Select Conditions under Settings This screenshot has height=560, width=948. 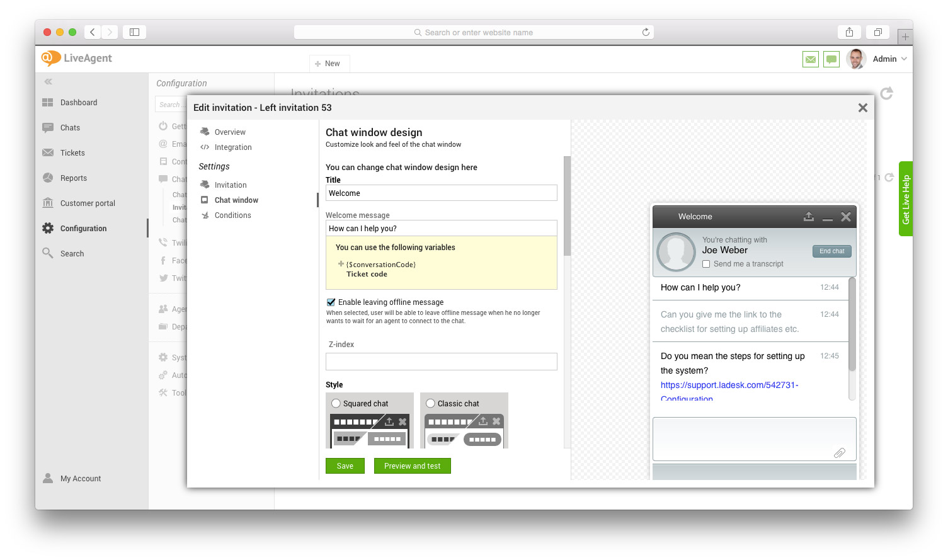pos(232,215)
